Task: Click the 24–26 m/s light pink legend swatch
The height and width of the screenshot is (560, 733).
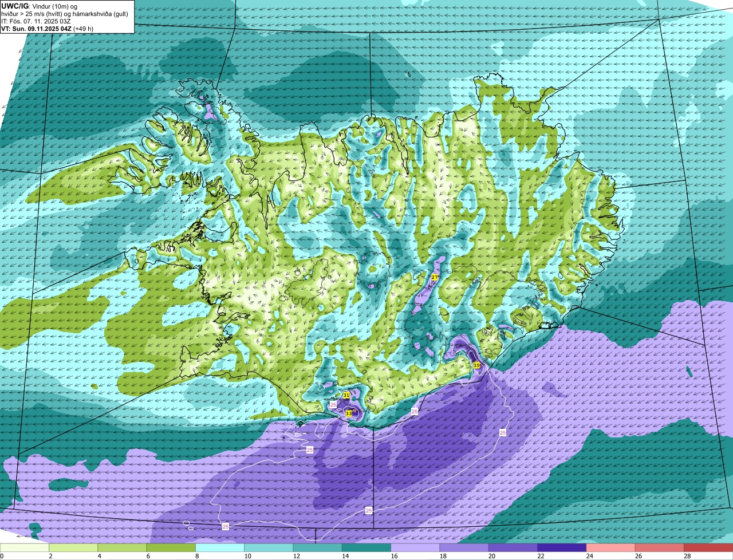Action: coord(611,547)
